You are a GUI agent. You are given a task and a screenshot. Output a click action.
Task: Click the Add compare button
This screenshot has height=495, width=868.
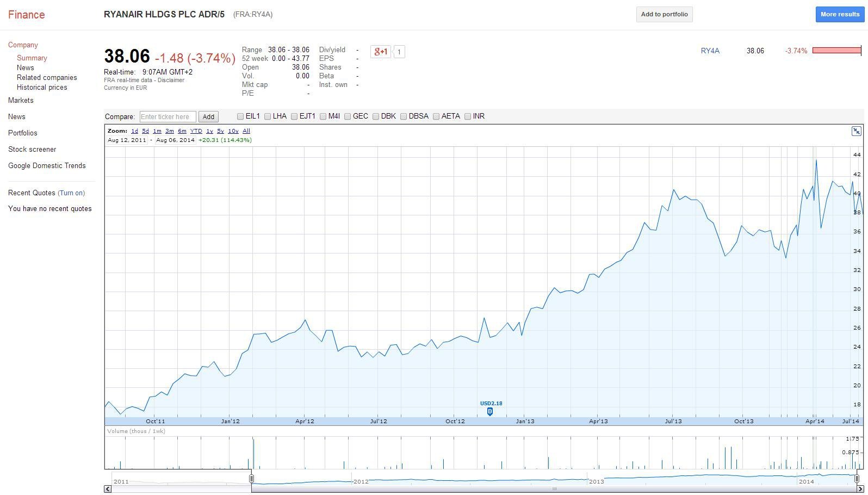point(208,117)
